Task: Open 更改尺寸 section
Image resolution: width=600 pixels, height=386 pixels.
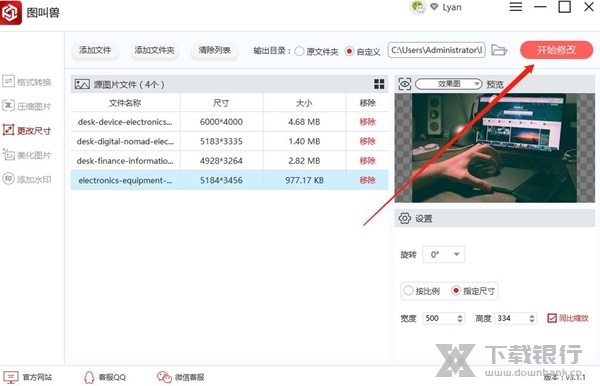Action: point(26,130)
